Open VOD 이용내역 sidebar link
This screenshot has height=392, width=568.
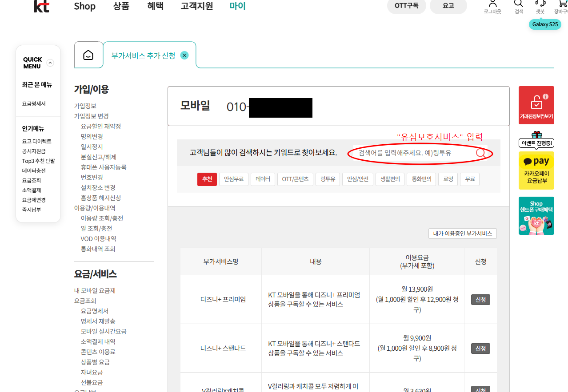coord(98,239)
